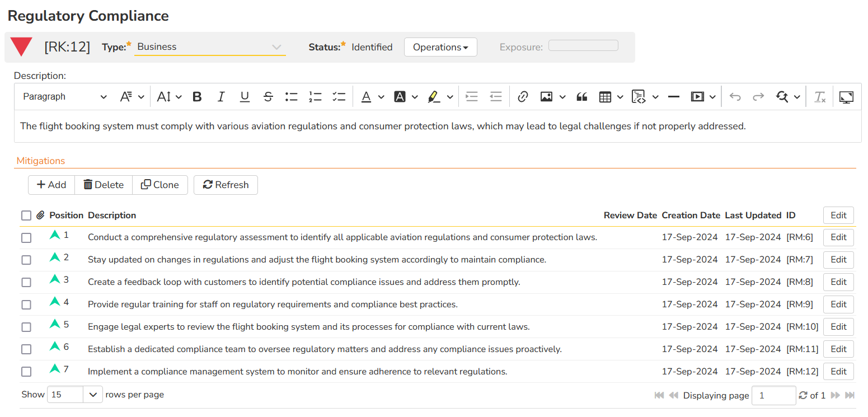Screen dimensions: 868x417
Task: Insert a link using the link icon
Action: [x=523, y=97]
